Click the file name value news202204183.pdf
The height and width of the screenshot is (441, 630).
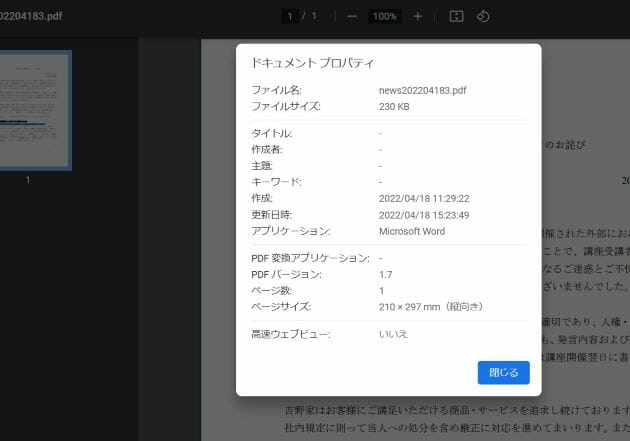point(424,91)
